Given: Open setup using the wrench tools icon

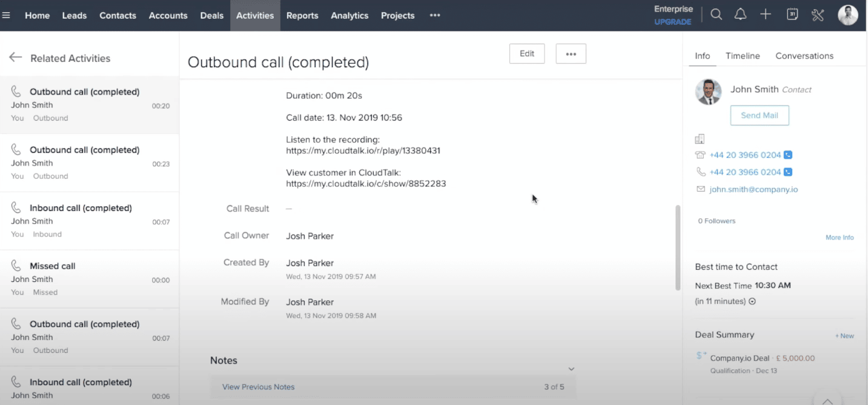Looking at the screenshot, I should click(x=817, y=13).
